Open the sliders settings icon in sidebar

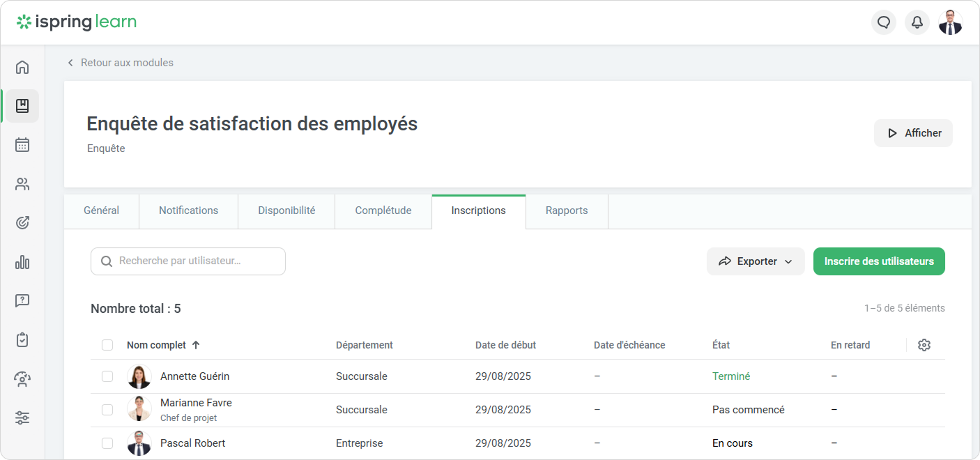tap(22, 418)
